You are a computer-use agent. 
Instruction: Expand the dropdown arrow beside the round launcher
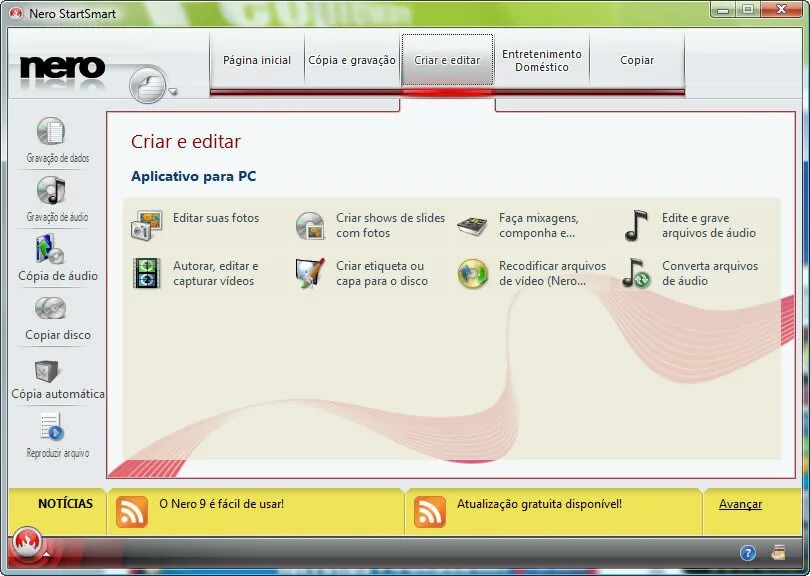(x=173, y=91)
